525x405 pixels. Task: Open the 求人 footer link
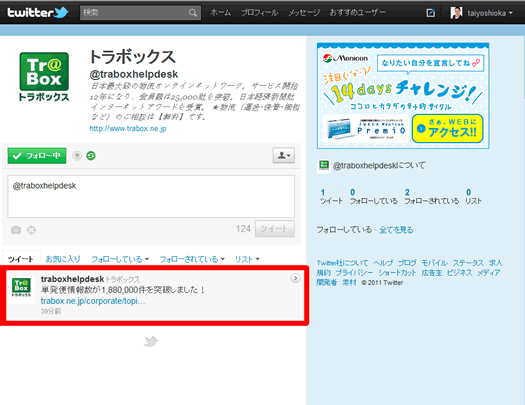(x=496, y=263)
